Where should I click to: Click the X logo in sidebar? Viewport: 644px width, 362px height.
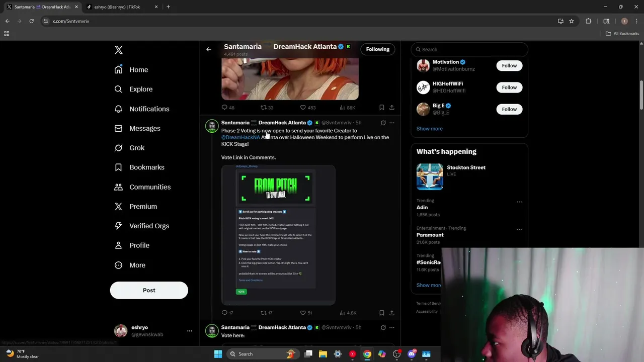(x=119, y=50)
